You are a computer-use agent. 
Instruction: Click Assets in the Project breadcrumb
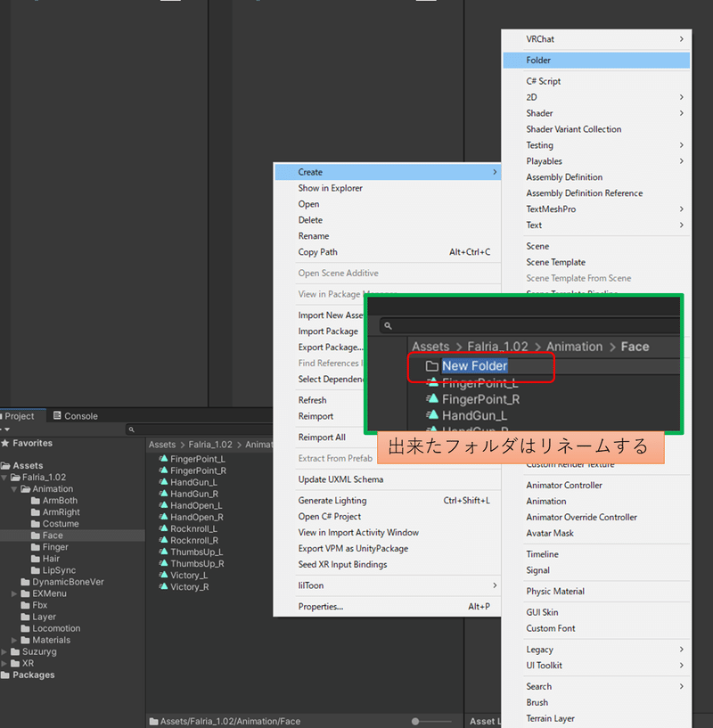coord(162,445)
